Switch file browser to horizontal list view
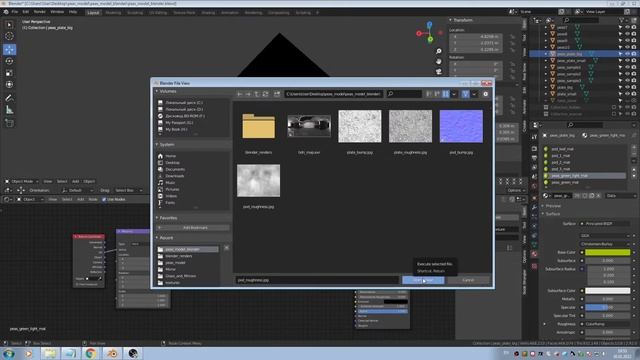640x360 pixels. tap(437, 94)
